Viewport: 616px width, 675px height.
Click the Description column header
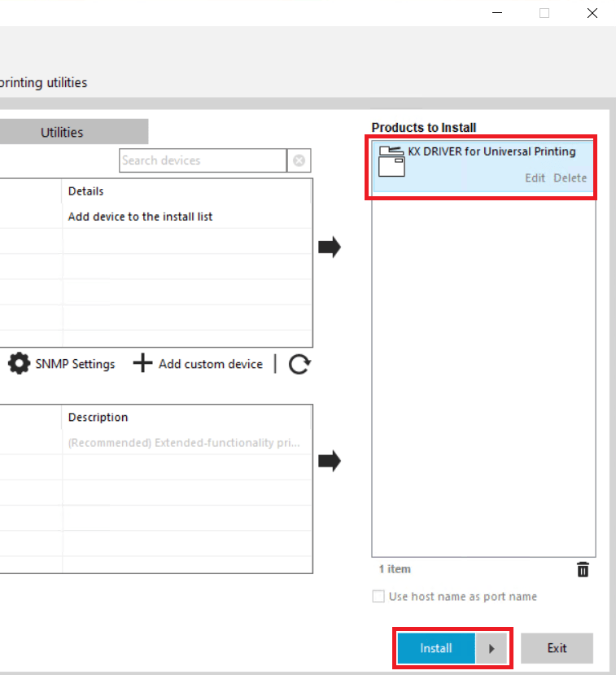pos(186,417)
